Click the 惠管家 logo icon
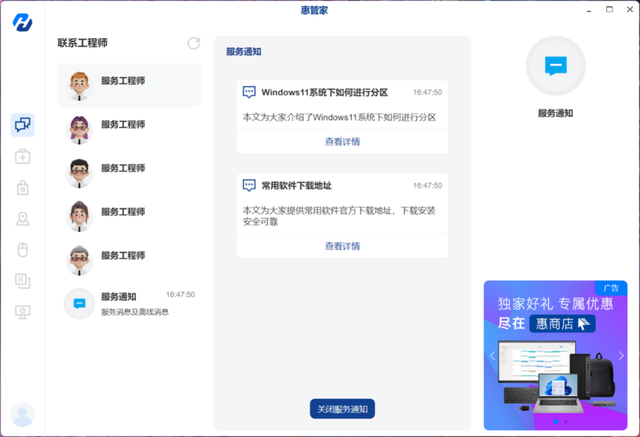Image resolution: width=640 pixels, height=437 pixels. click(22, 22)
